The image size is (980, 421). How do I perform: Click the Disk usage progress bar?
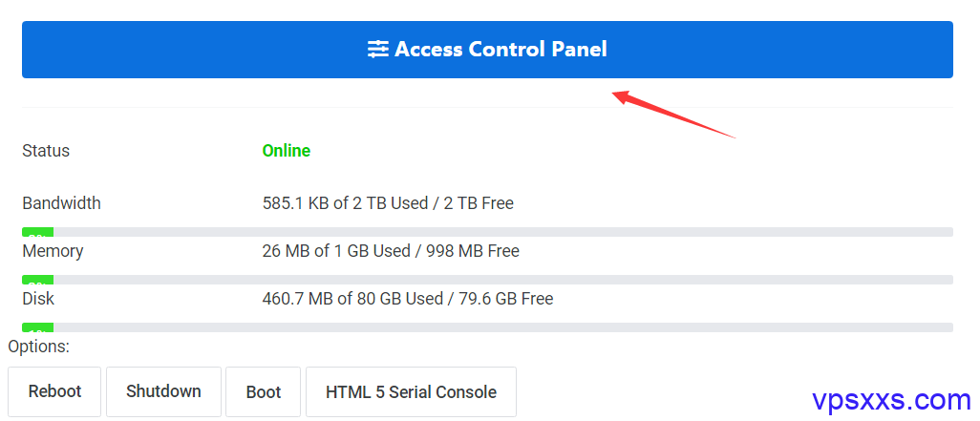click(487, 327)
